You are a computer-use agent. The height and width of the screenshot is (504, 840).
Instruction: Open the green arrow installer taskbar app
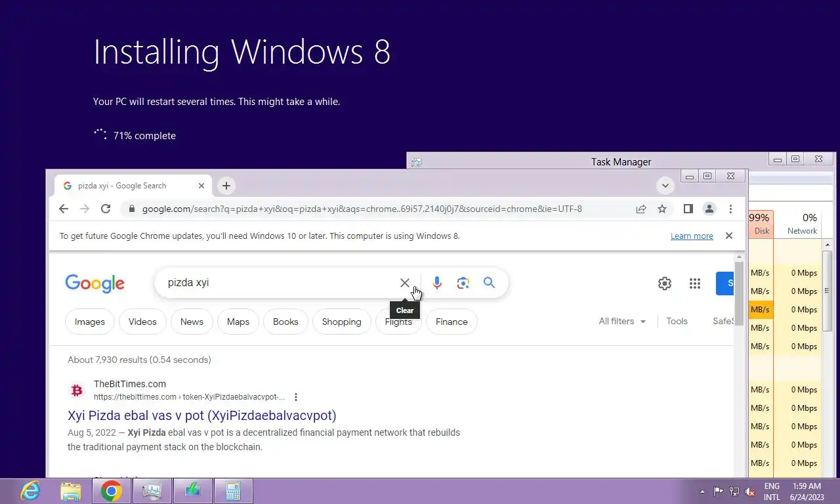(x=192, y=491)
